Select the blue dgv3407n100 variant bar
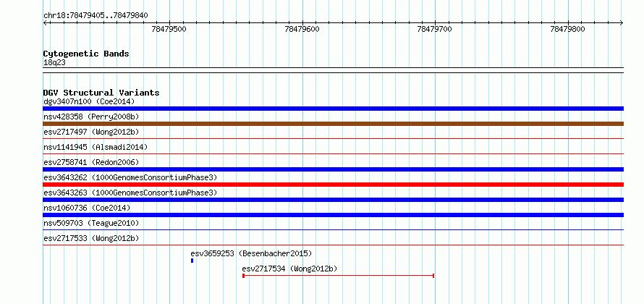Viewport: 644px width, 304px height. coord(333,109)
